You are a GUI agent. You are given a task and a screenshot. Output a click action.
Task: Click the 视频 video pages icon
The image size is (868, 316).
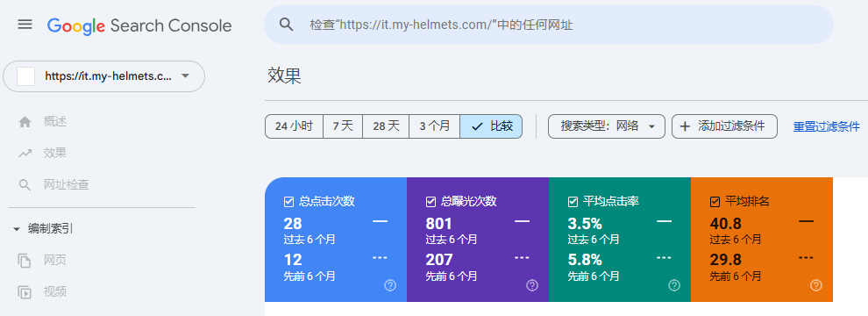click(25, 292)
